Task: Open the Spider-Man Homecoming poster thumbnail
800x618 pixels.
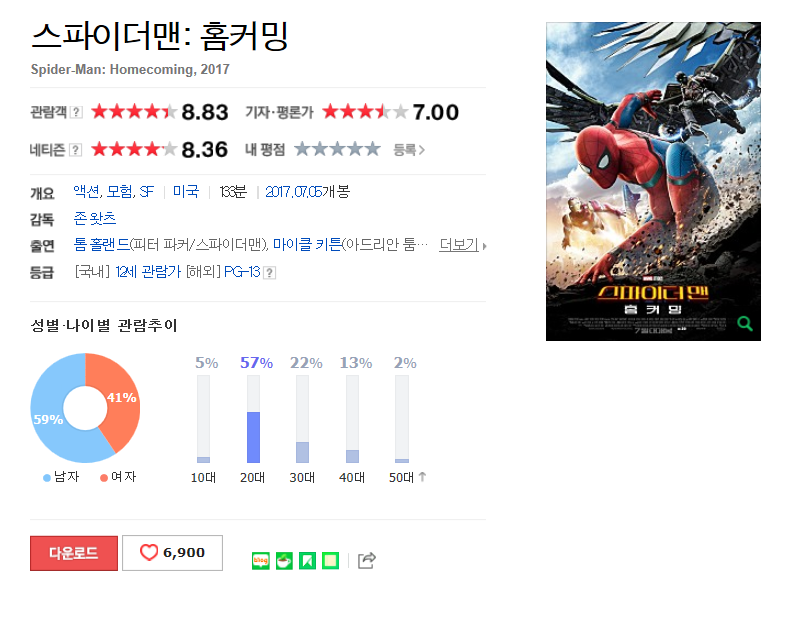Action: pyautogui.click(x=653, y=181)
